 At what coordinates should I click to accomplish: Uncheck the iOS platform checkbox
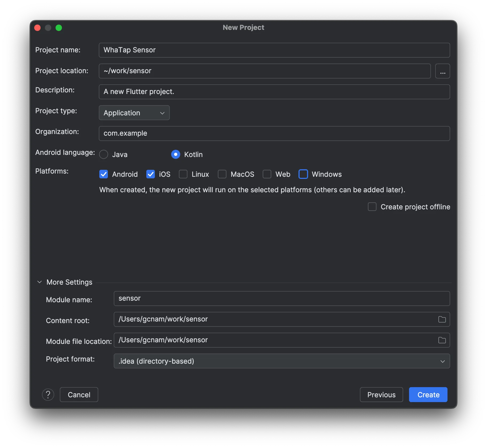click(x=151, y=174)
